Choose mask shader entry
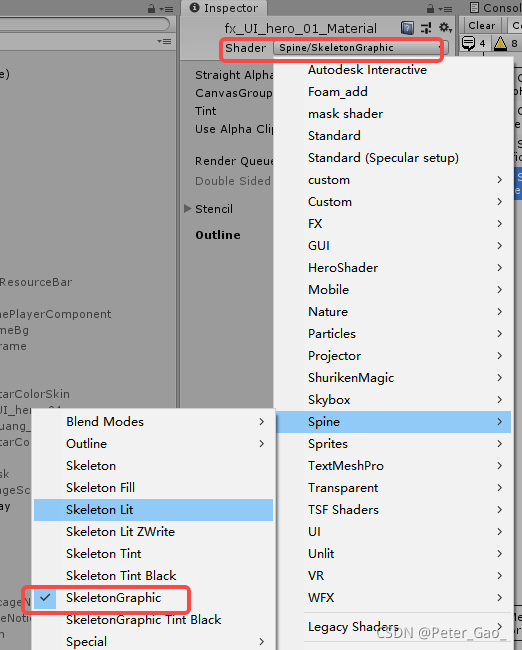Viewport: 522px width, 650px height. (393, 114)
